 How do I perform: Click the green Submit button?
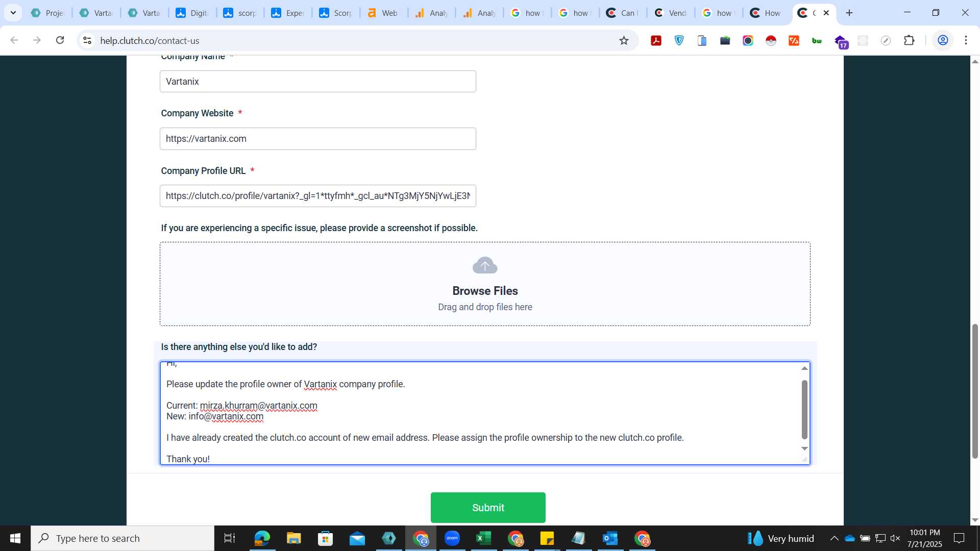pos(488,507)
